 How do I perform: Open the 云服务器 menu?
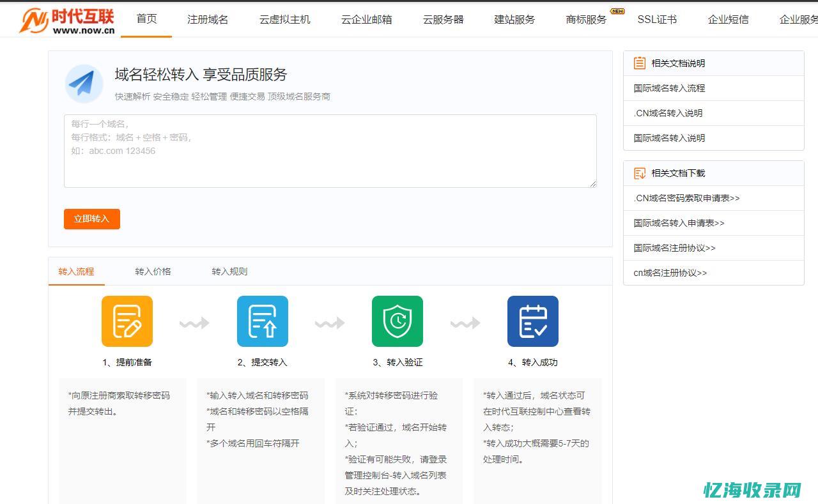click(x=442, y=19)
